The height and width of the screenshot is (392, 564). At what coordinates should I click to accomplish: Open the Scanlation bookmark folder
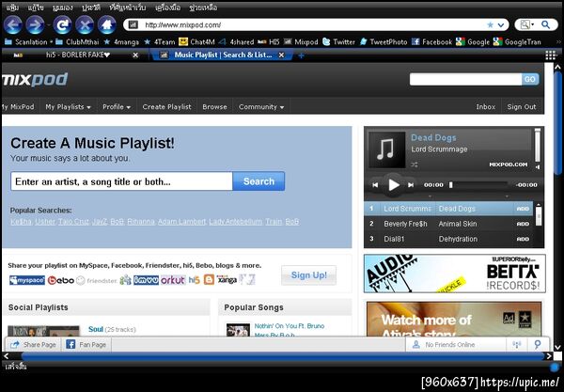tap(26, 42)
